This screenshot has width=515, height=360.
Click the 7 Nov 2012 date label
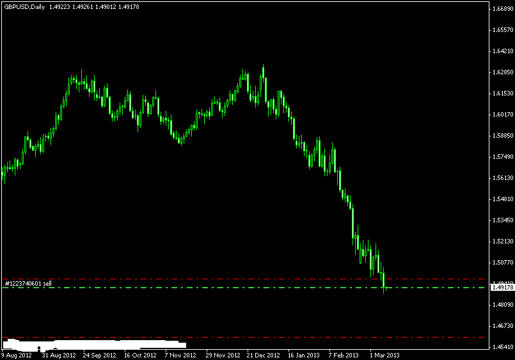pos(180,355)
